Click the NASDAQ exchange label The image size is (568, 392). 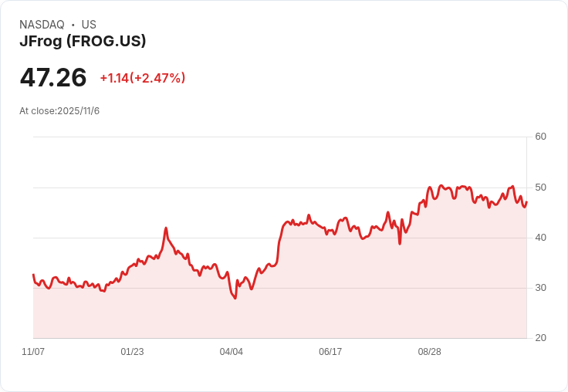tap(42, 25)
